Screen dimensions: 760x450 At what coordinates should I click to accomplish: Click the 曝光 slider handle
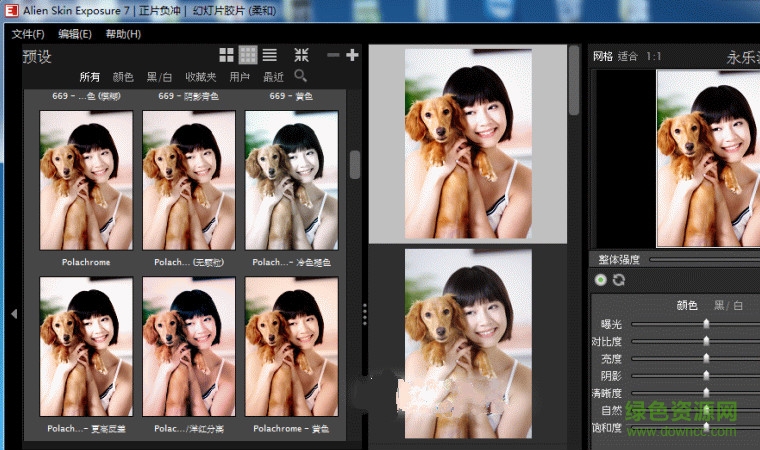click(x=706, y=323)
